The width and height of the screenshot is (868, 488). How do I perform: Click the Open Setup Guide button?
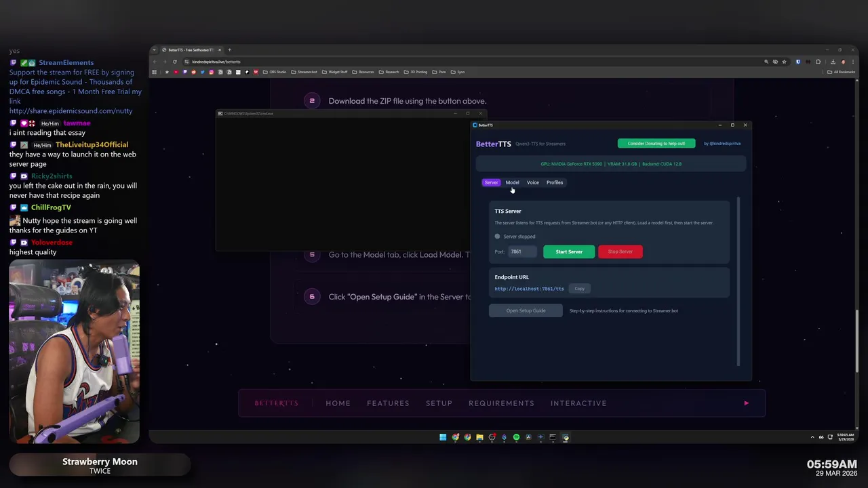(x=526, y=310)
